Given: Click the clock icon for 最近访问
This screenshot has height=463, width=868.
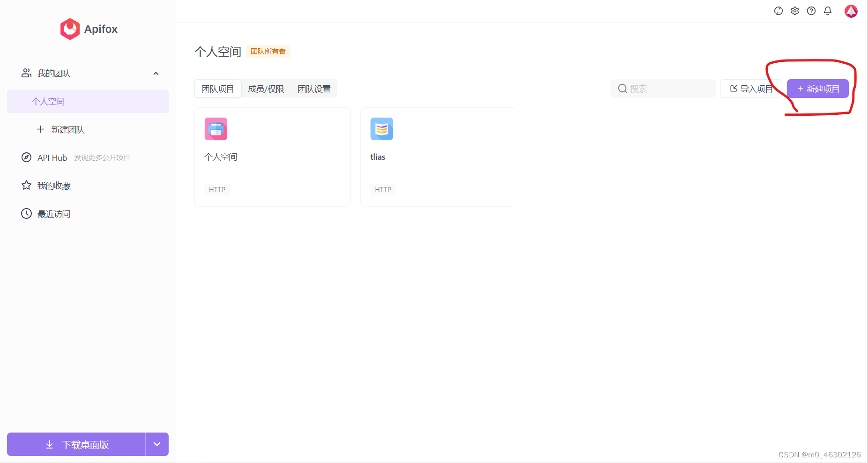Looking at the screenshot, I should (27, 214).
